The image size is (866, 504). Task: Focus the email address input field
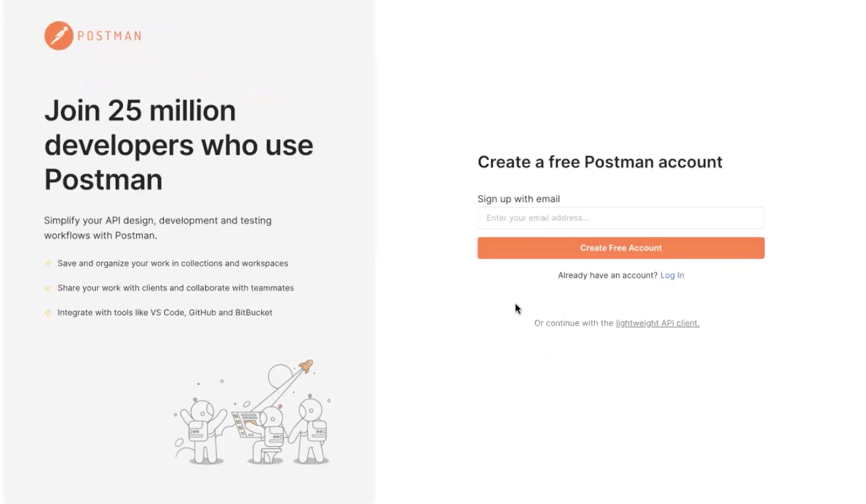click(621, 218)
